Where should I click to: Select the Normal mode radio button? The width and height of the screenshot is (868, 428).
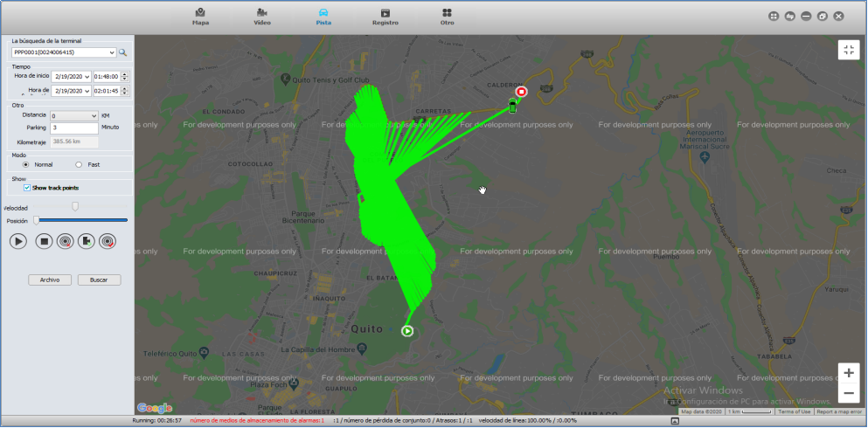[25, 165]
